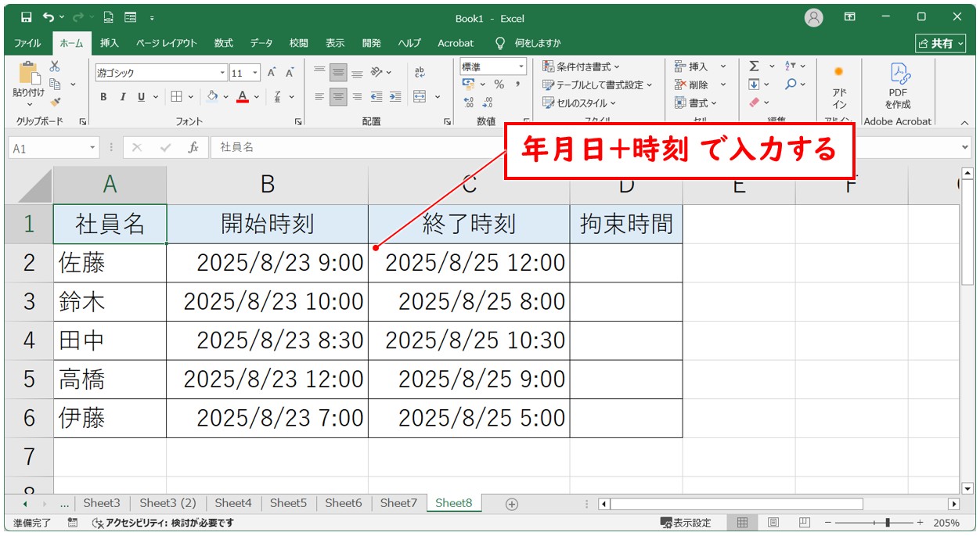Pick the Format Painter brush
980x536 pixels.
click(55, 102)
